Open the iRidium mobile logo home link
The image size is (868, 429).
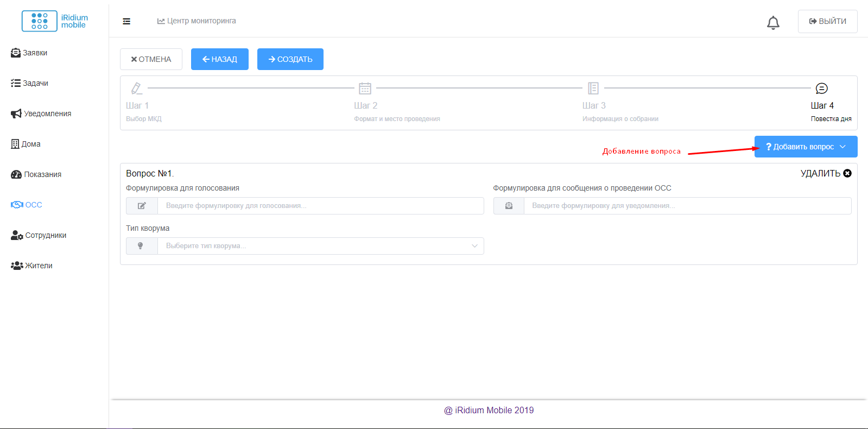[54, 21]
